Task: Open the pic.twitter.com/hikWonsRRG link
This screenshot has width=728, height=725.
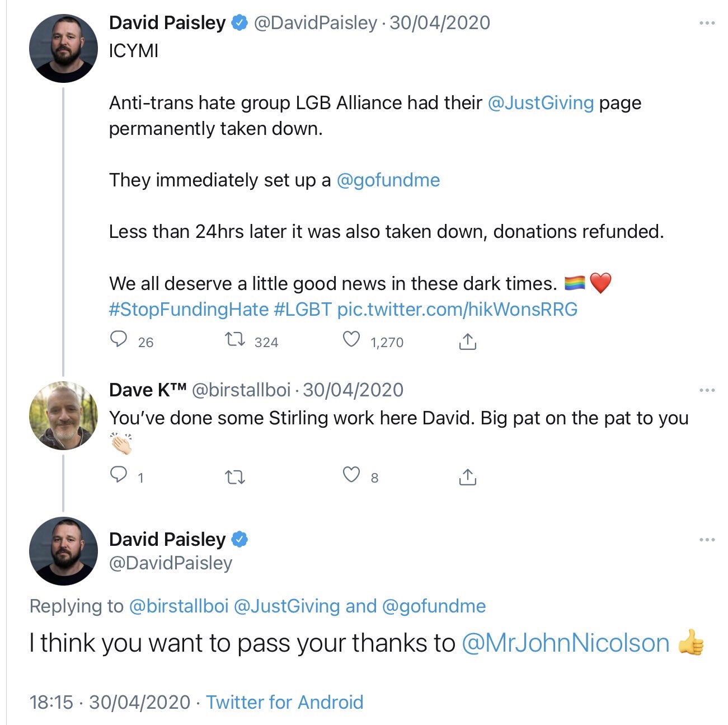Action: (457, 310)
